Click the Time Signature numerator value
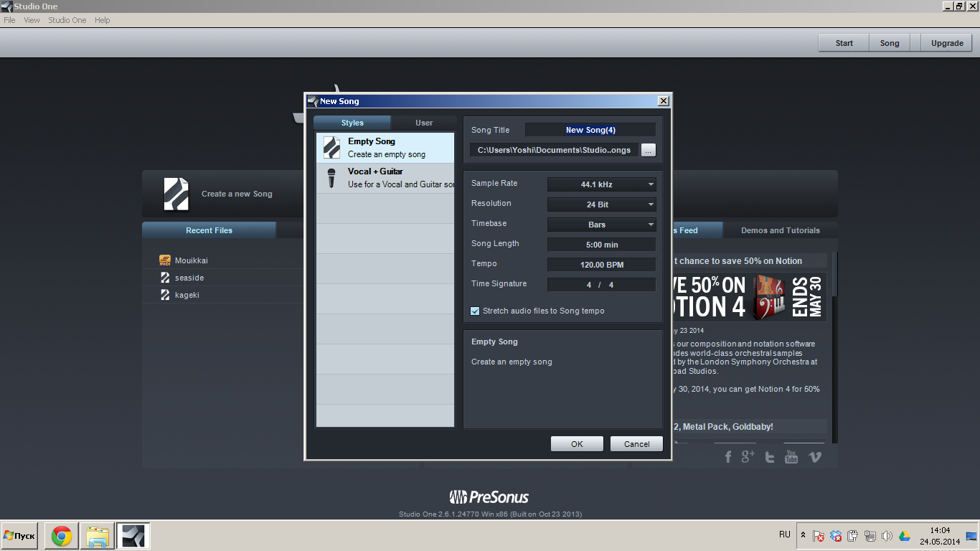980x551 pixels. point(589,285)
